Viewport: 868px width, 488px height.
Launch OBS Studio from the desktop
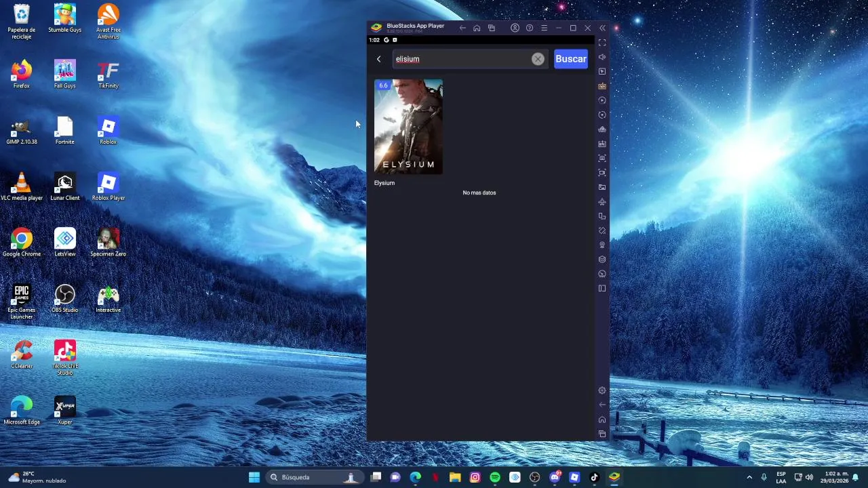click(x=65, y=299)
